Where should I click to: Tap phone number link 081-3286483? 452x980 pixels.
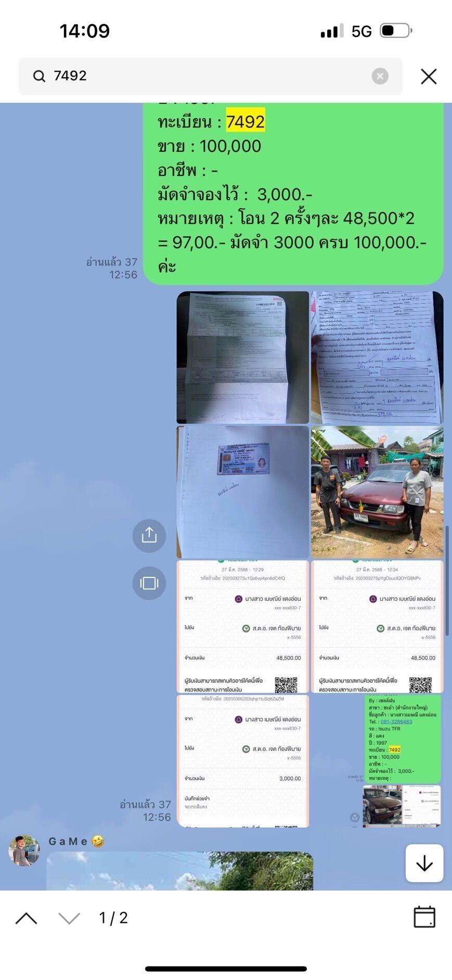[x=396, y=721]
